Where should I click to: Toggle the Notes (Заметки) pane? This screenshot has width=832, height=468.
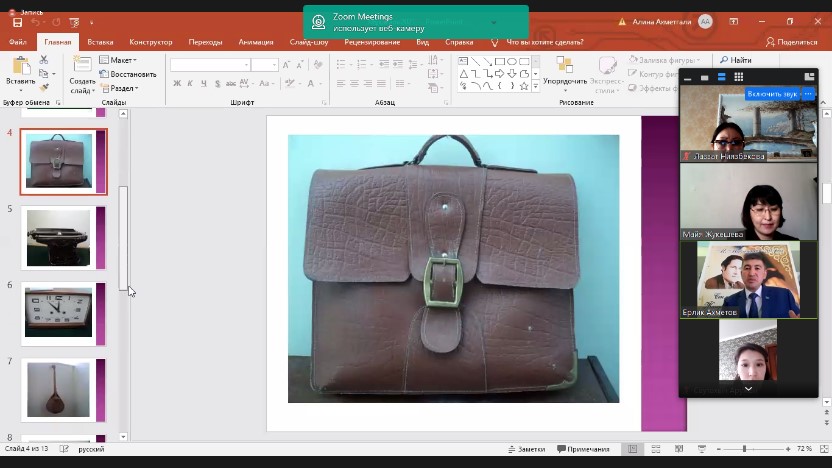pyautogui.click(x=526, y=449)
